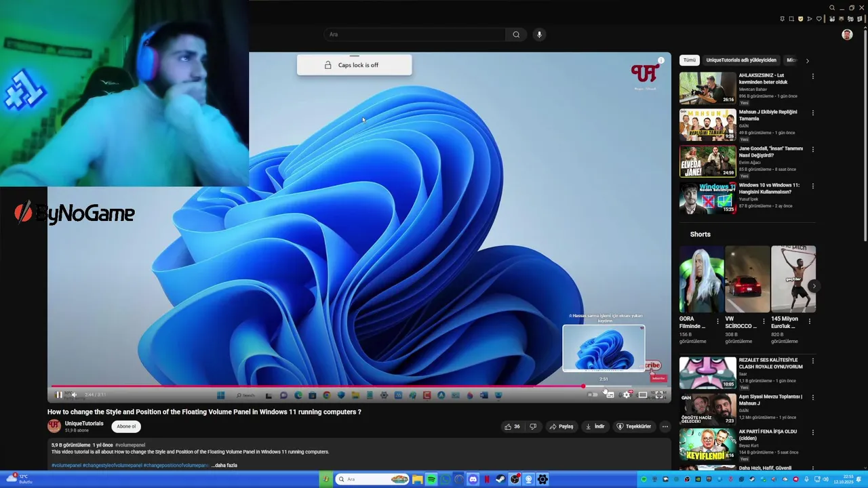This screenshot has height=488, width=868.
Task: Open AHLAKSIZSINIZ video thumbnail
Action: 707,88
